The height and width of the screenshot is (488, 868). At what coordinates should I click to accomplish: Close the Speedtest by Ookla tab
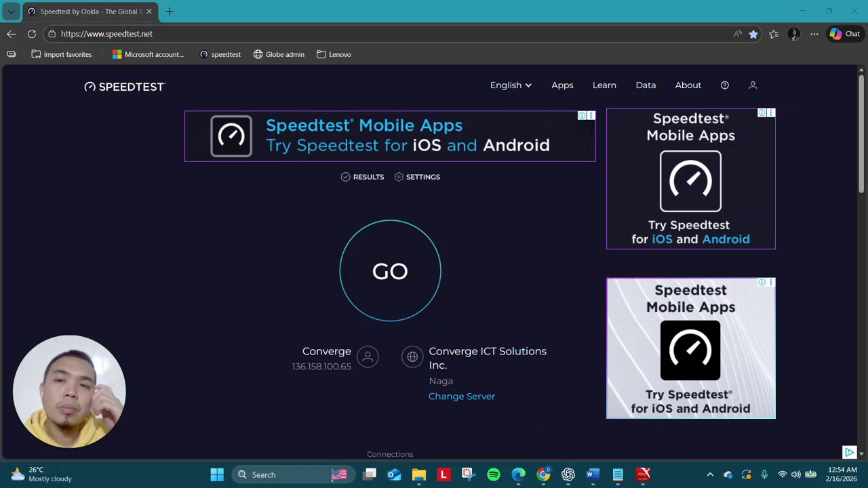pyautogui.click(x=149, y=12)
